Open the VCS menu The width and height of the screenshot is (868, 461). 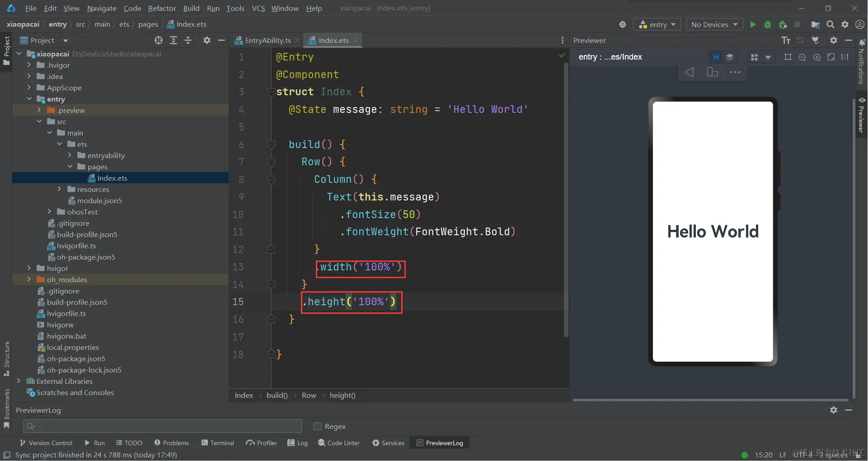tap(258, 8)
